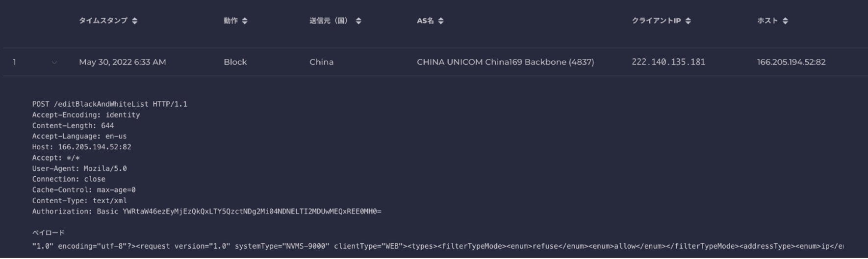Select the 送信元（国） column header text

click(x=329, y=21)
